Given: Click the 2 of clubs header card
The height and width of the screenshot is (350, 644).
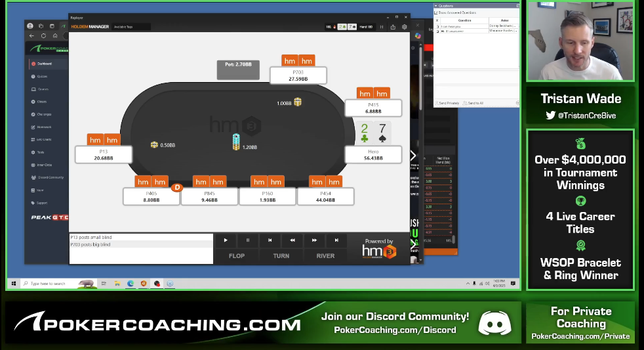Looking at the screenshot, I should point(342,27).
